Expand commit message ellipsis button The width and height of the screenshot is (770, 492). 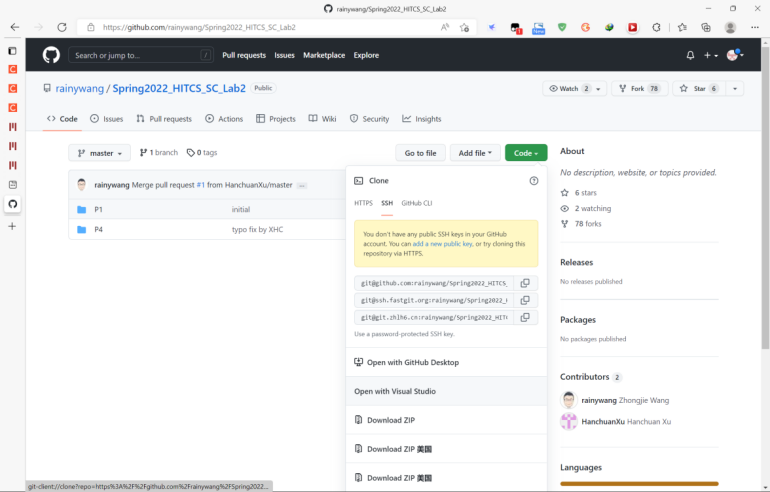(302, 186)
